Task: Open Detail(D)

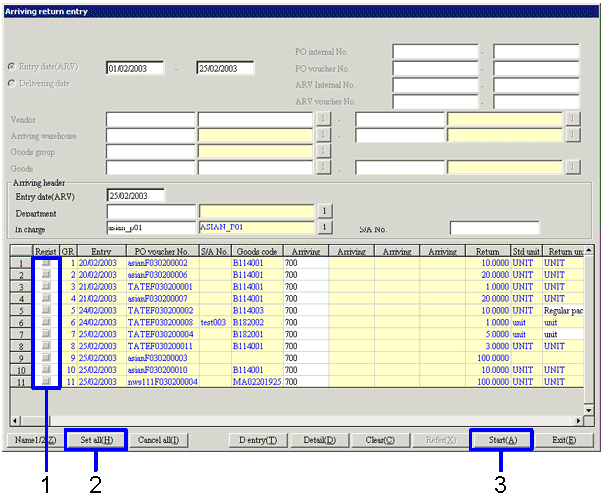Action: (x=319, y=440)
